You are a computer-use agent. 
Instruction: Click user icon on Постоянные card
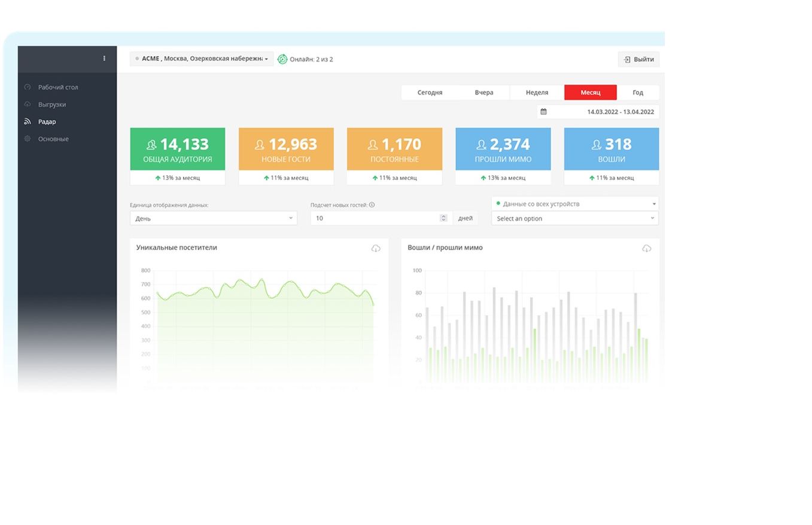(373, 145)
